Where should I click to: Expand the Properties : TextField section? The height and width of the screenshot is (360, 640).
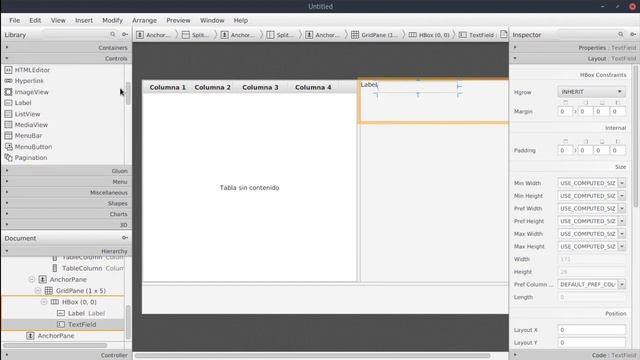[x=574, y=48]
